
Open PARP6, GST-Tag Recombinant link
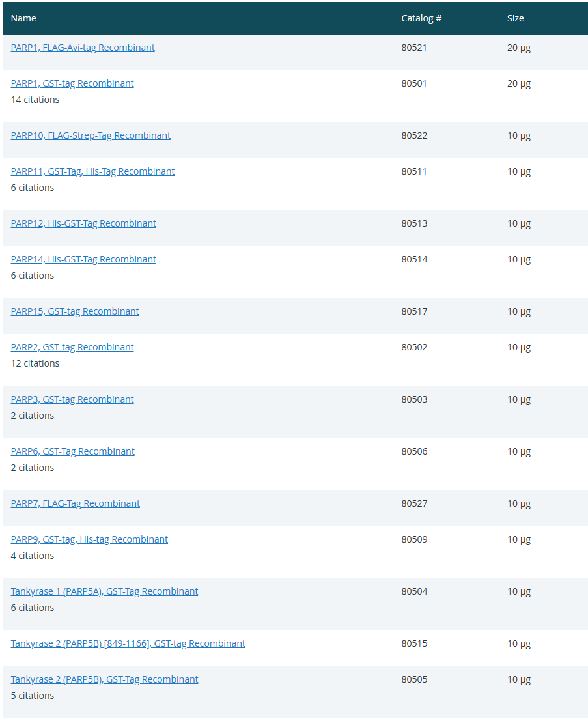click(73, 451)
